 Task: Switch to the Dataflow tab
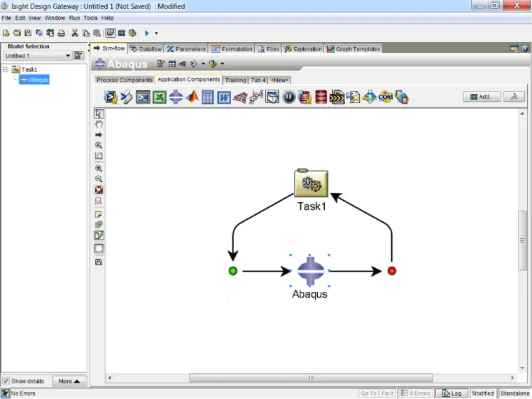146,49
